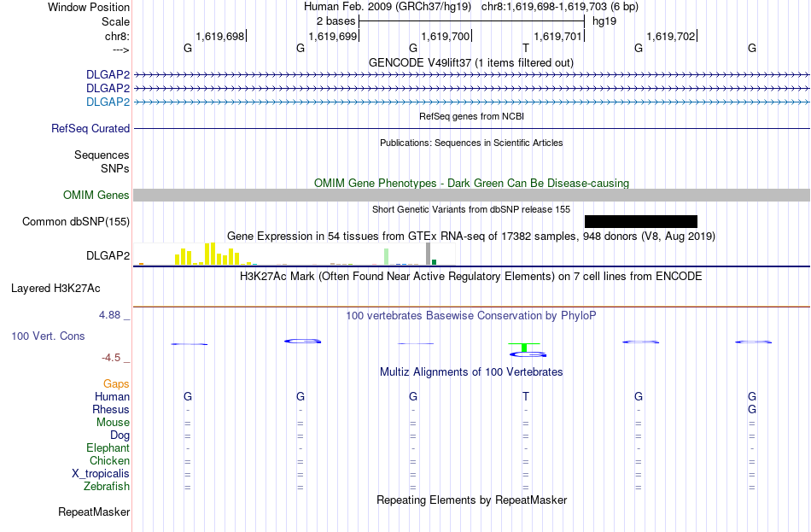Click the dark green bar in GTEx chart
Viewport: 811px width, 532px height.
[434, 262]
